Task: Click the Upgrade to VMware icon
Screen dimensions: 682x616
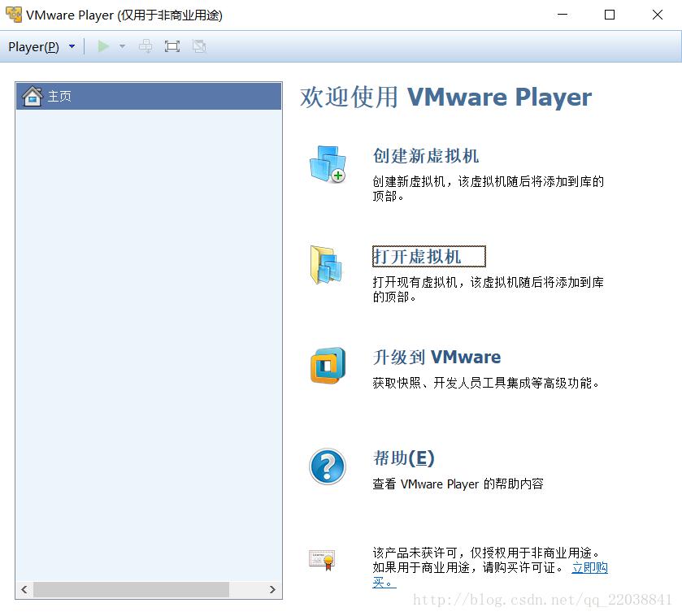Action: click(x=327, y=366)
